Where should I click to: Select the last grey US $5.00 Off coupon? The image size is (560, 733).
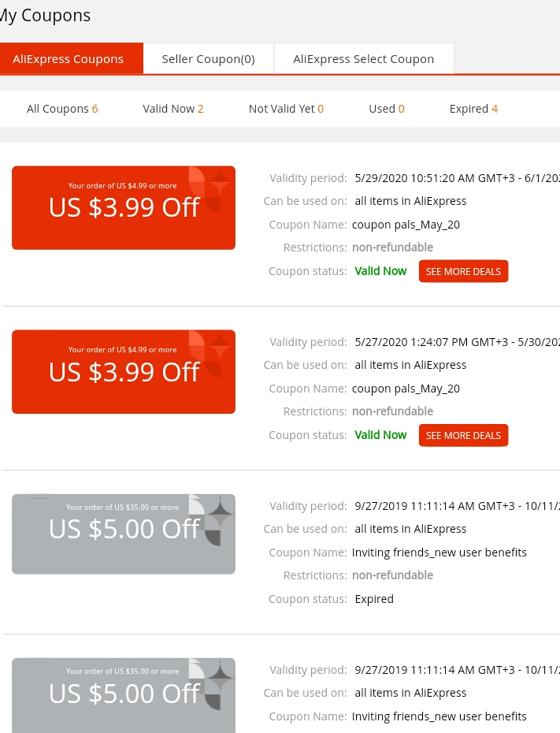tap(124, 696)
